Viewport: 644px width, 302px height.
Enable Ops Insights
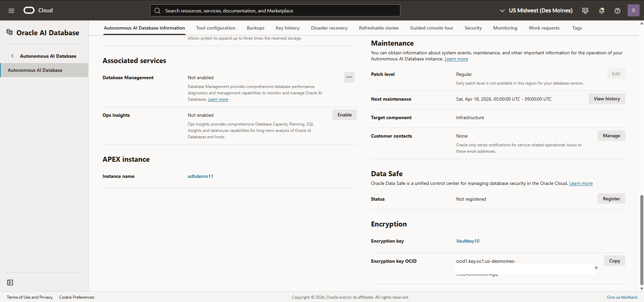pyautogui.click(x=345, y=115)
